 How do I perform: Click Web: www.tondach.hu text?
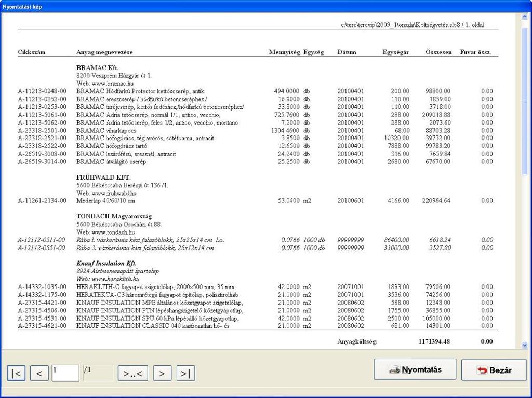click(105, 232)
